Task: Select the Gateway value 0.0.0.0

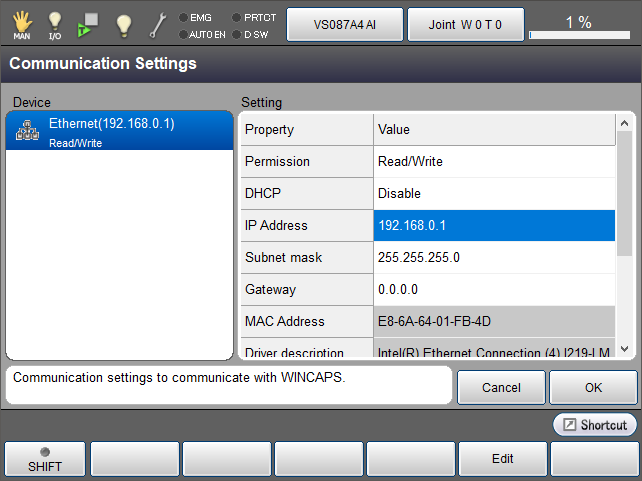Action: click(x=494, y=289)
